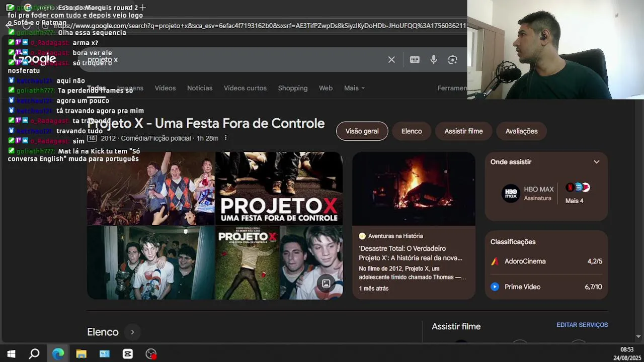Click the '1 mês atrás' article date
The height and width of the screenshot is (362, 644).
374,289
